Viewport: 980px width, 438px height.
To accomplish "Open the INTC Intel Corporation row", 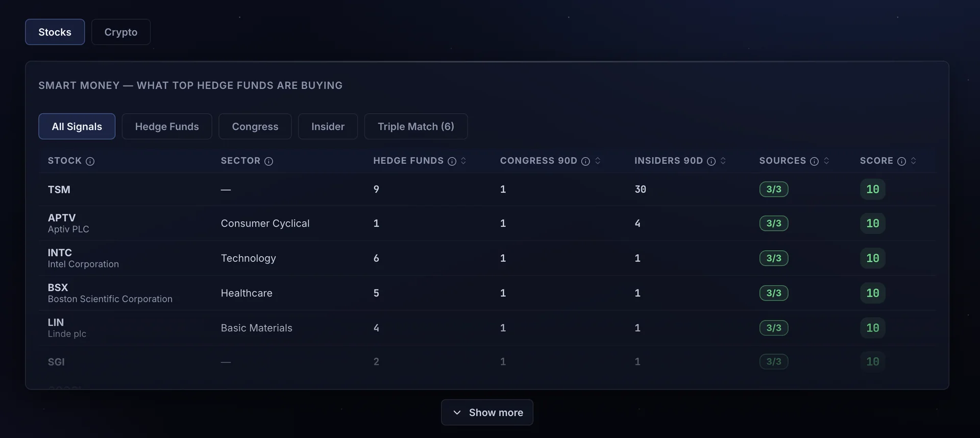I will click(x=487, y=258).
